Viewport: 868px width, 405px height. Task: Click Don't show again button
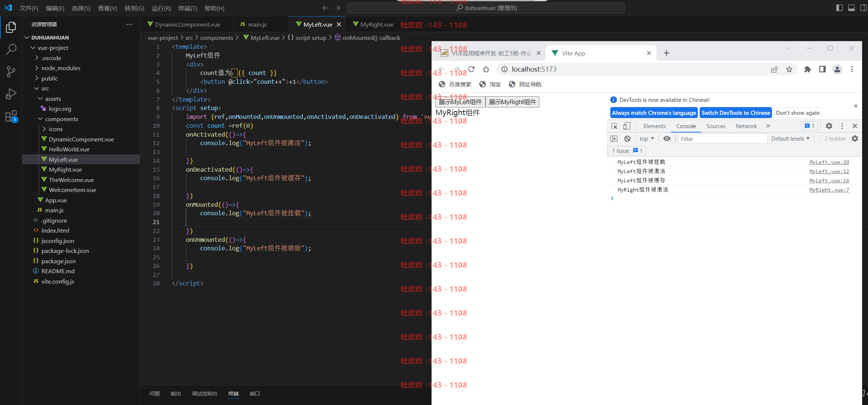tap(797, 113)
